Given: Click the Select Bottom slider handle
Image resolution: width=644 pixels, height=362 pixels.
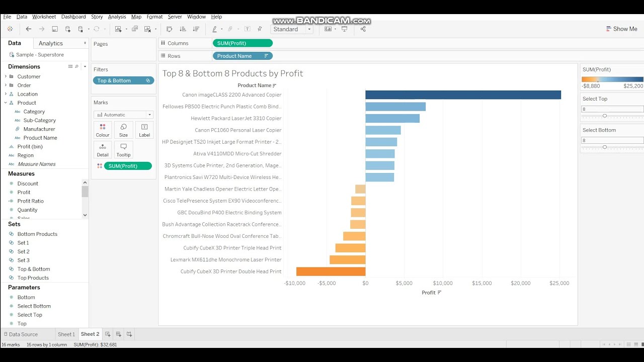Looking at the screenshot, I should [605, 147].
